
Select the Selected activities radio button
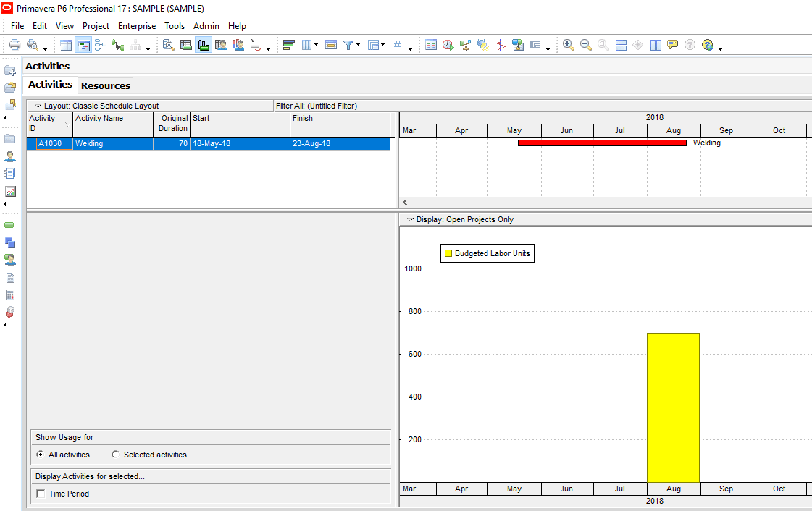tap(115, 455)
